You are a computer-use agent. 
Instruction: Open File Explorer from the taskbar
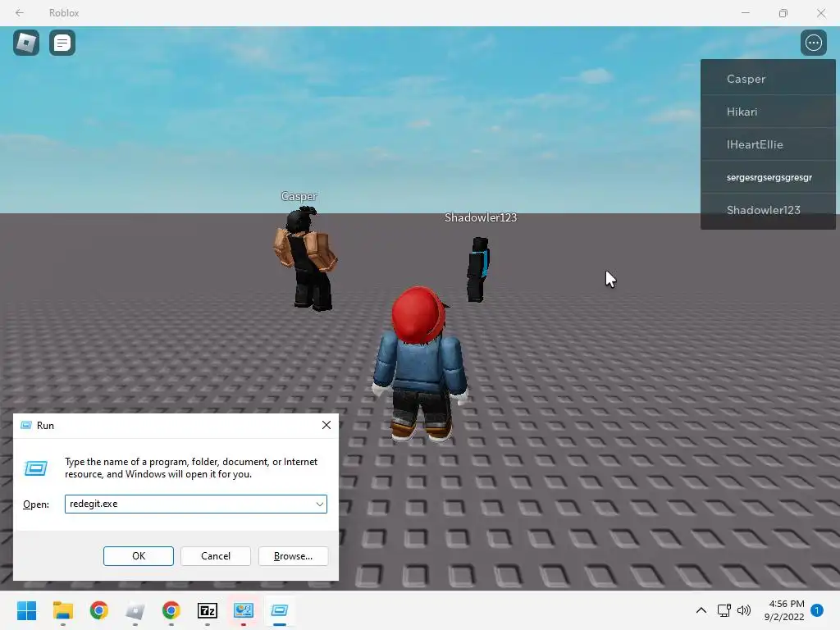tap(62, 610)
